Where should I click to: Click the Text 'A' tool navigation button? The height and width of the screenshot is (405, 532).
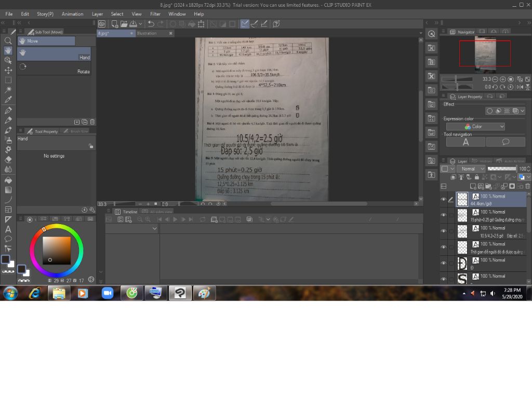coord(465,142)
